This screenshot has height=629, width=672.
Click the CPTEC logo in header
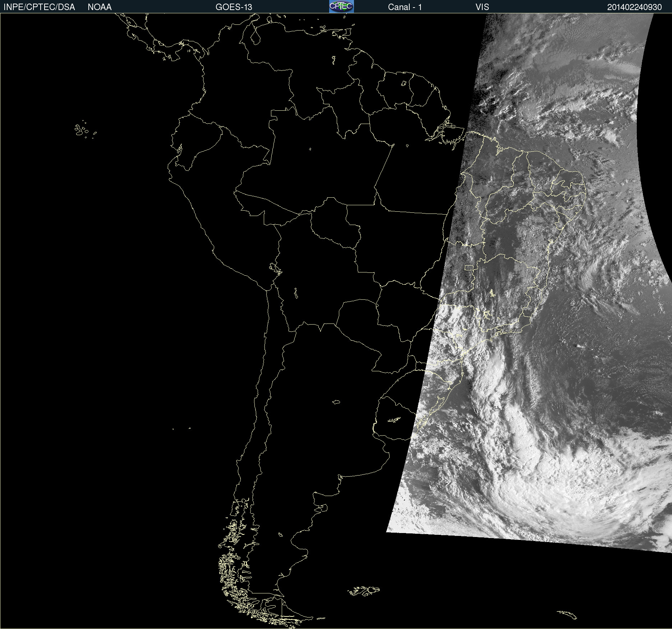point(341,6)
